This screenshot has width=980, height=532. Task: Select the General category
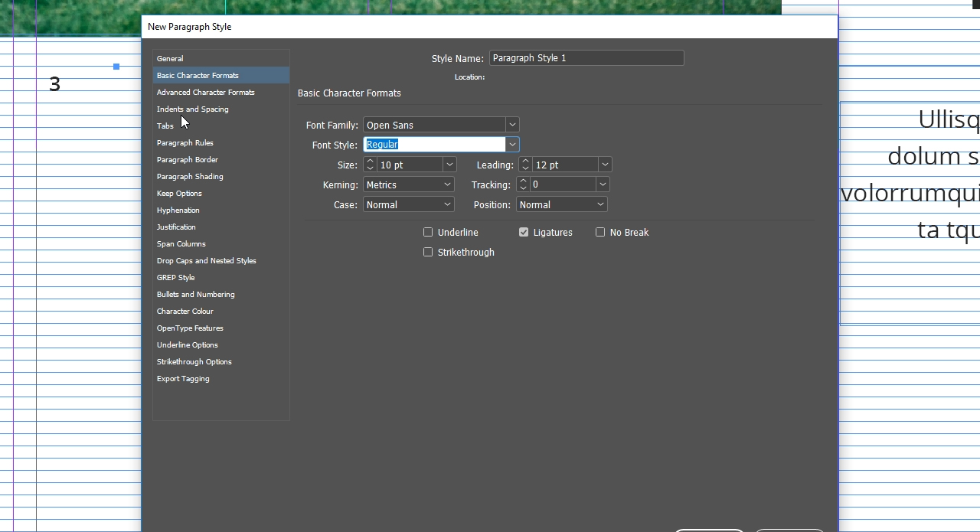click(x=170, y=58)
